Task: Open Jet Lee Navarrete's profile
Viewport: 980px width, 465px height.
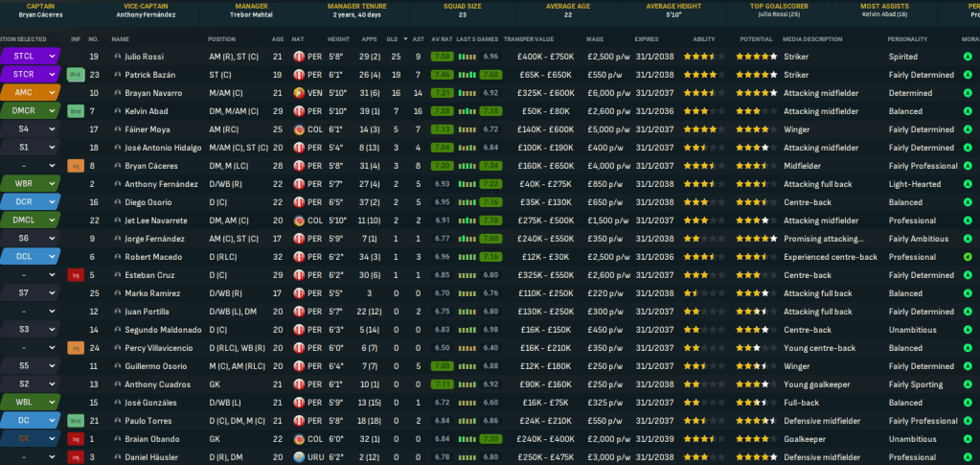Action: [x=152, y=221]
